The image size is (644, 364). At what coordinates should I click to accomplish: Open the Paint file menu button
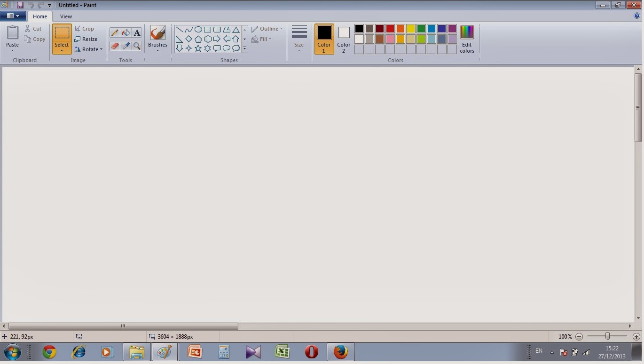pyautogui.click(x=13, y=16)
